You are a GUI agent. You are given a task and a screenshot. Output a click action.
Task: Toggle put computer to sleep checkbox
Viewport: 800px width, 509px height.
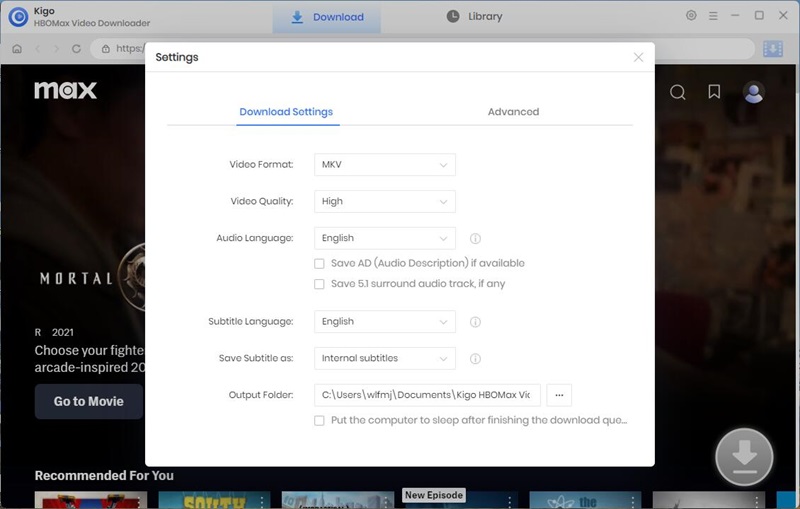click(x=319, y=421)
